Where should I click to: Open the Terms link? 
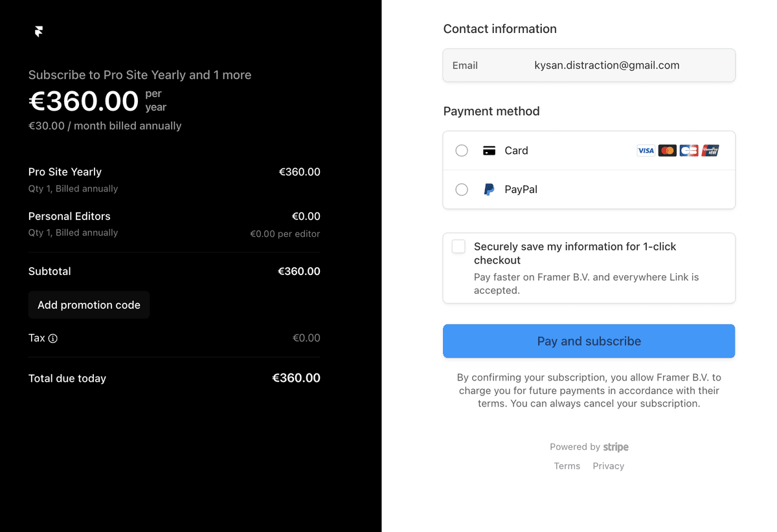click(567, 466)
